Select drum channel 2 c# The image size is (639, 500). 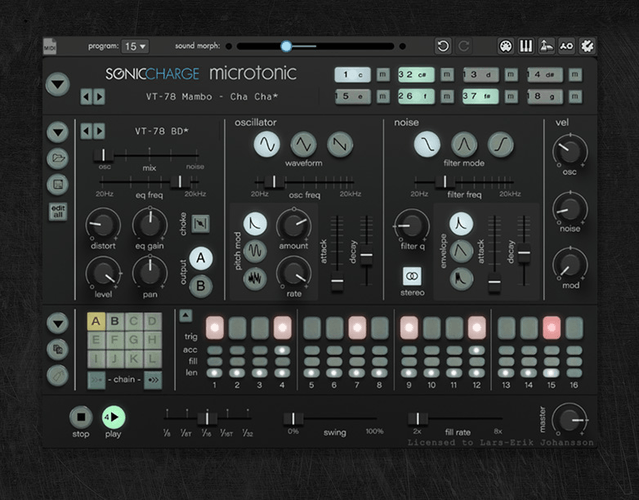416,75
